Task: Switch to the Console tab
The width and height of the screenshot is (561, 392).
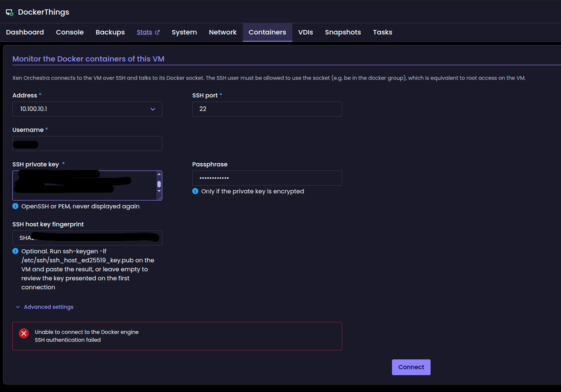Action: coord(70,32)
